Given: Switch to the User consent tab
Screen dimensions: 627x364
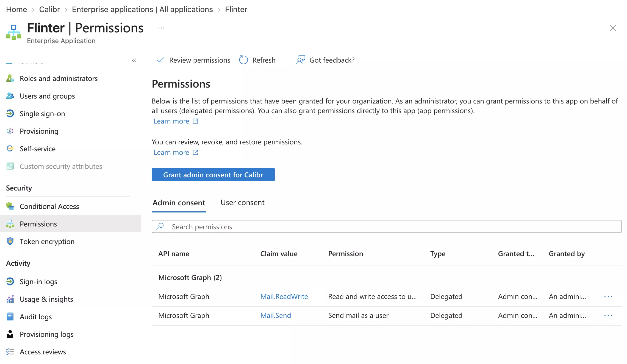Looking at the screenshot, I should coord(242,203).
